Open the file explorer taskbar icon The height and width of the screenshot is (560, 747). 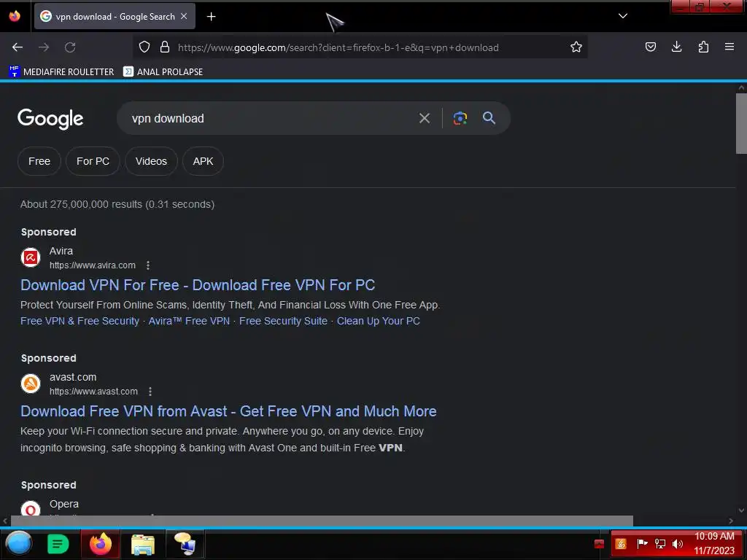(x=142, y=544)
